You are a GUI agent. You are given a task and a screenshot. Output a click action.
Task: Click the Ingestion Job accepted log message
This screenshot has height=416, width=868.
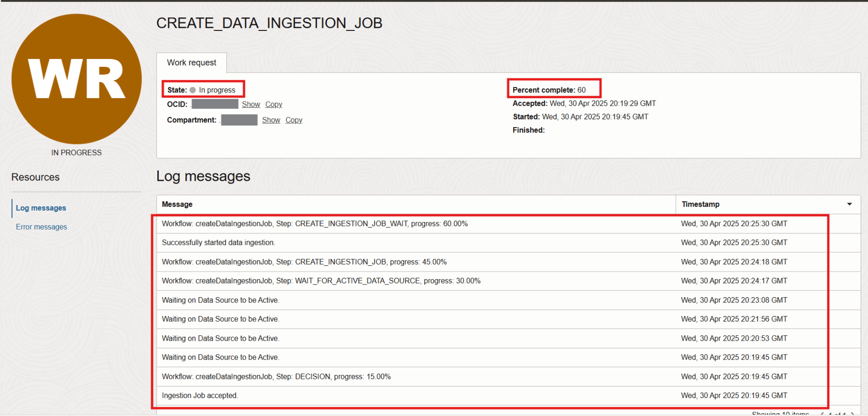coord(200,395)
